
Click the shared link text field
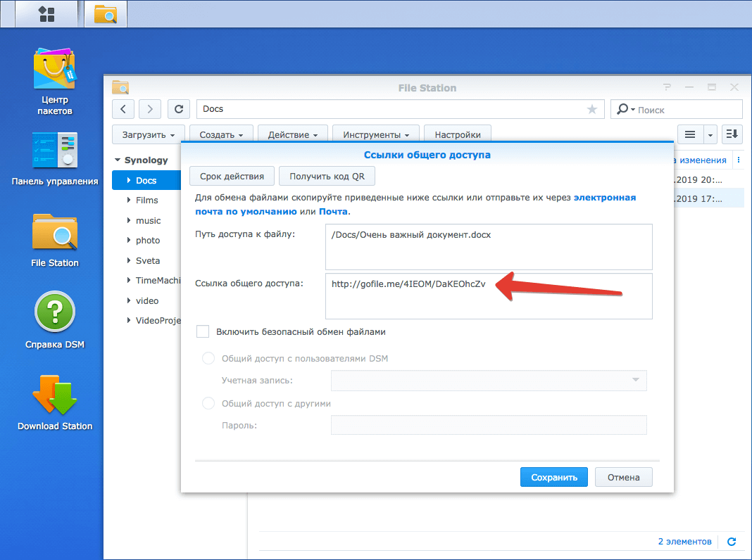489,296
